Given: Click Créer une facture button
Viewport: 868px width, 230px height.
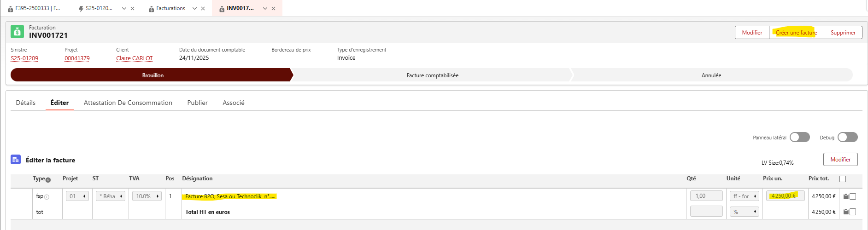Looking at the screenshot, I should pyautogui.click(x=796, y=33).
